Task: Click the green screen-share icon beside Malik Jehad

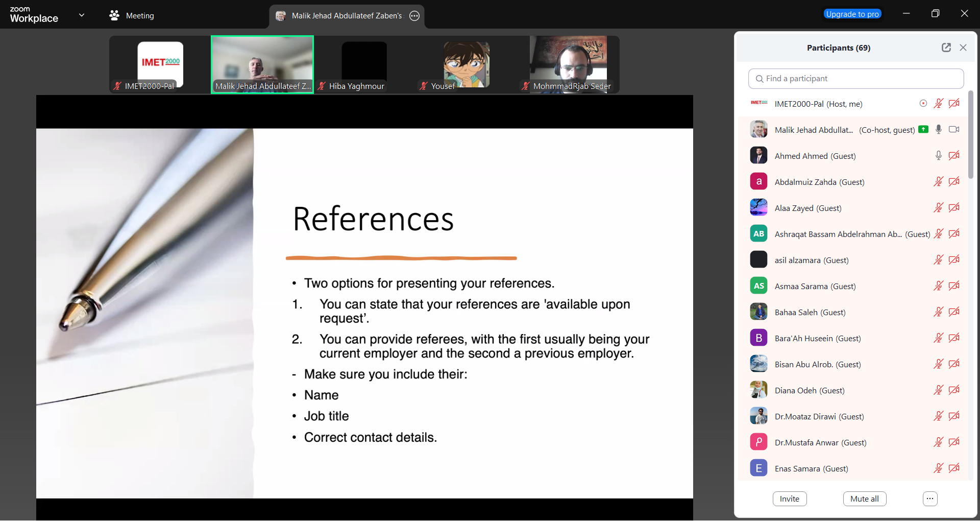Action: pyautogui.click(x=923, y=130)
